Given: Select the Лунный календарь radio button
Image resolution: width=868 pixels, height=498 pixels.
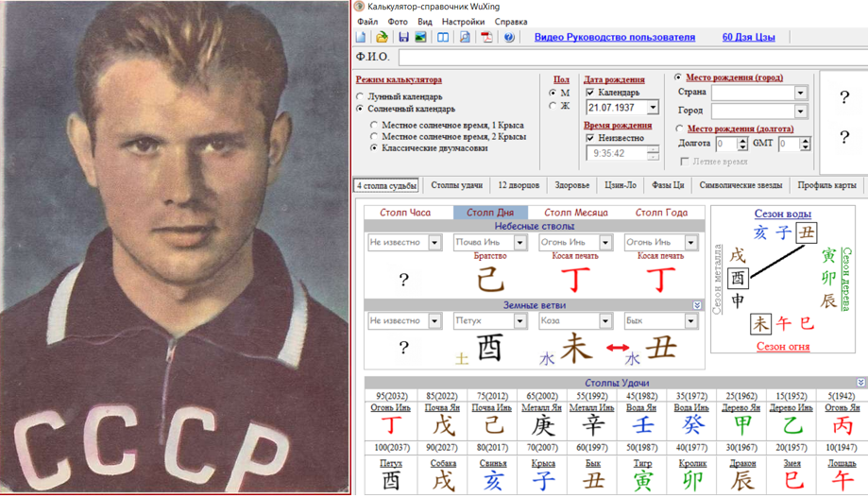Looking at the screenshot, I should click(x=360, y=96).
